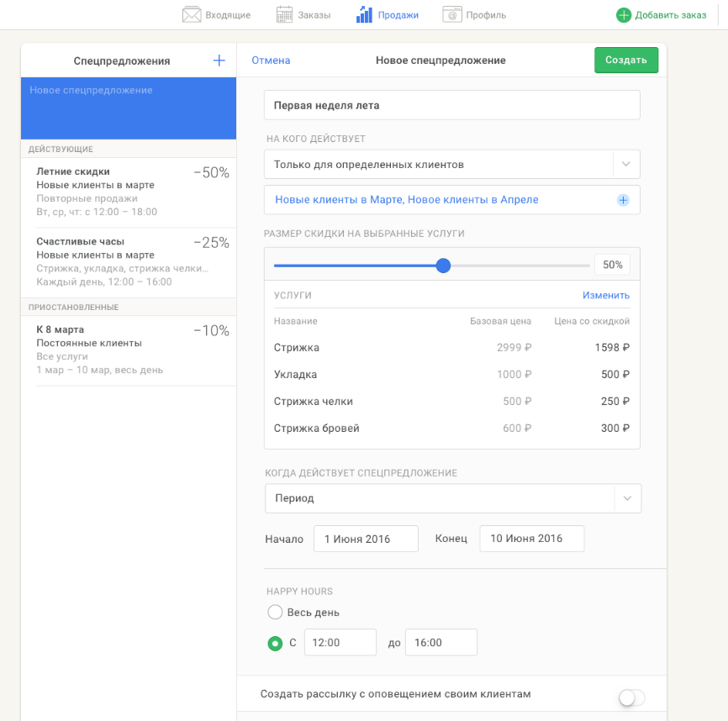
Task: Add a new спецпредложение with plus icon
Action: (x=219, y=61)
